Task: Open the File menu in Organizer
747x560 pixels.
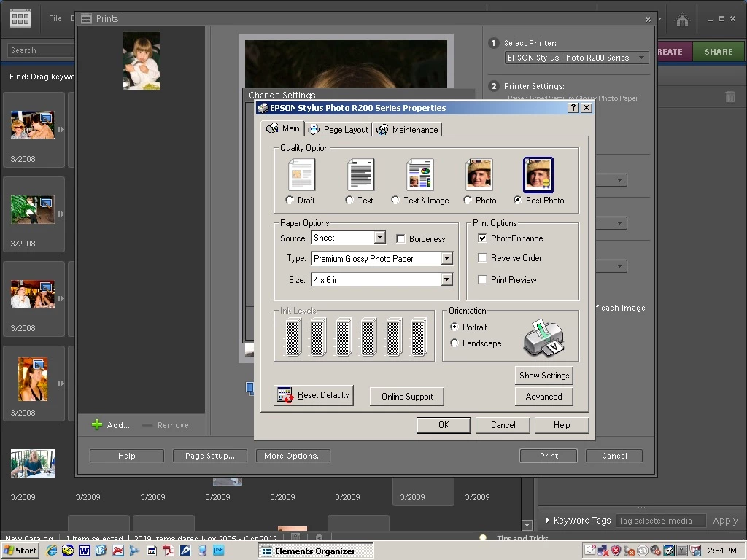Action: (55, 18)
